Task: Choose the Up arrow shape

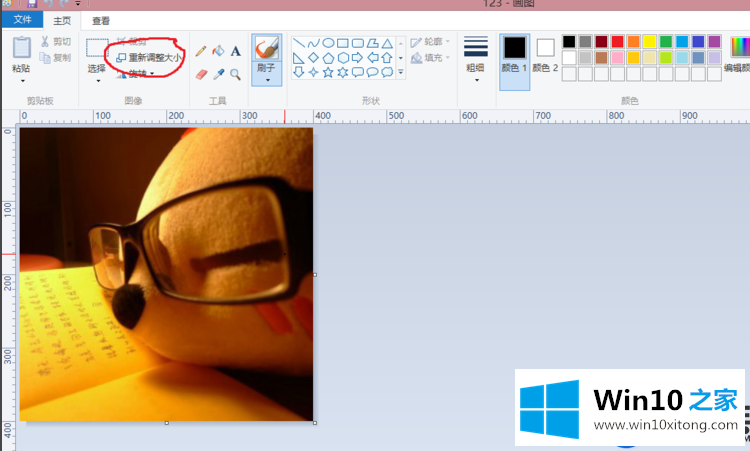Action: (x=387, y=58)
